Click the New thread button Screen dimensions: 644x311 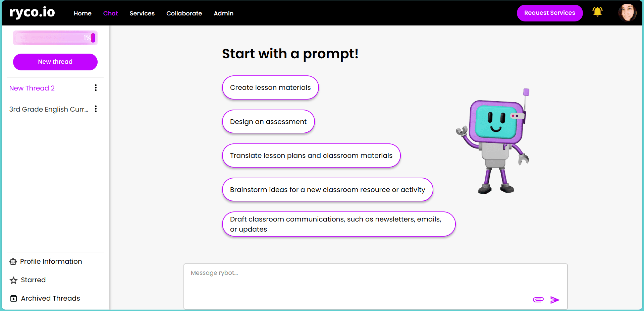tap(55, 62)
